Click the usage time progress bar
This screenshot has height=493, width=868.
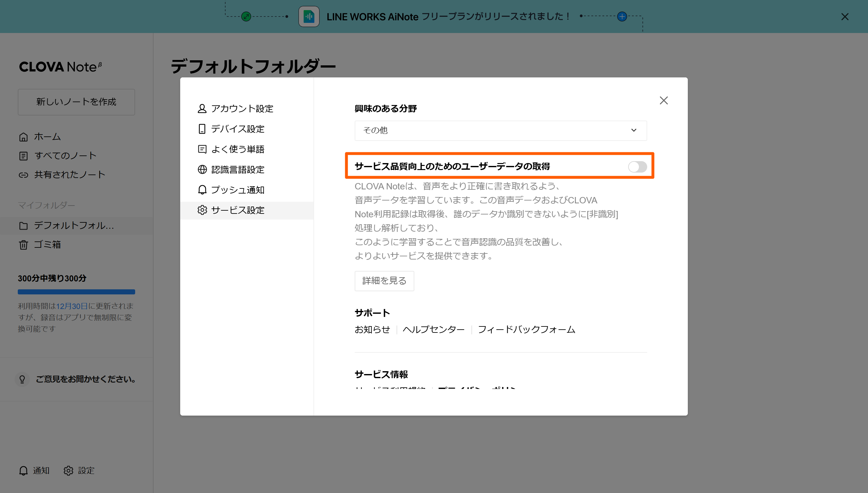(76, 292)
